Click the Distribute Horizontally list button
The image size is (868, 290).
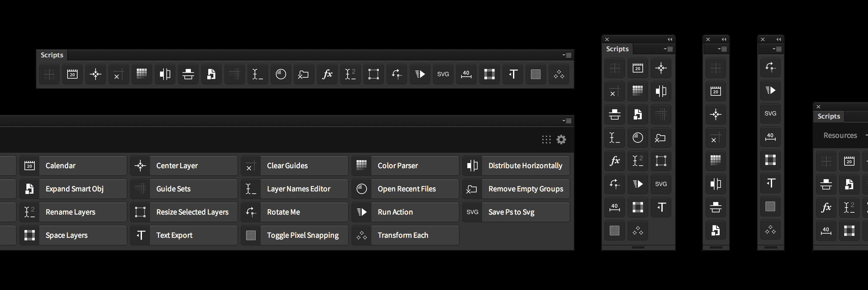click(516, 166)
